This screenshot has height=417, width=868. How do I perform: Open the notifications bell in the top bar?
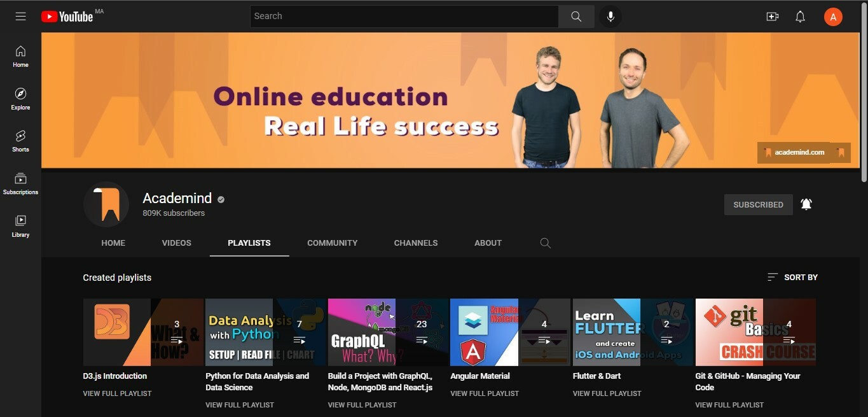click(800, 16)
